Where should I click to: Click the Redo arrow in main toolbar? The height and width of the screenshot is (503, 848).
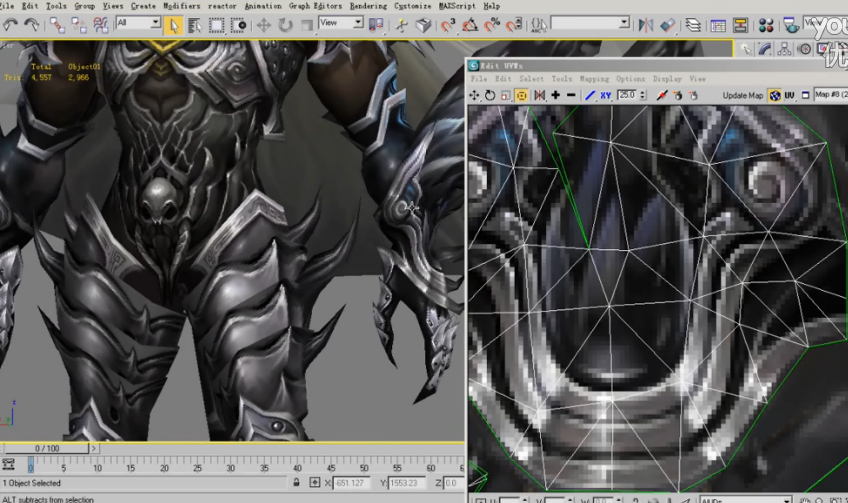pos(32,25)
